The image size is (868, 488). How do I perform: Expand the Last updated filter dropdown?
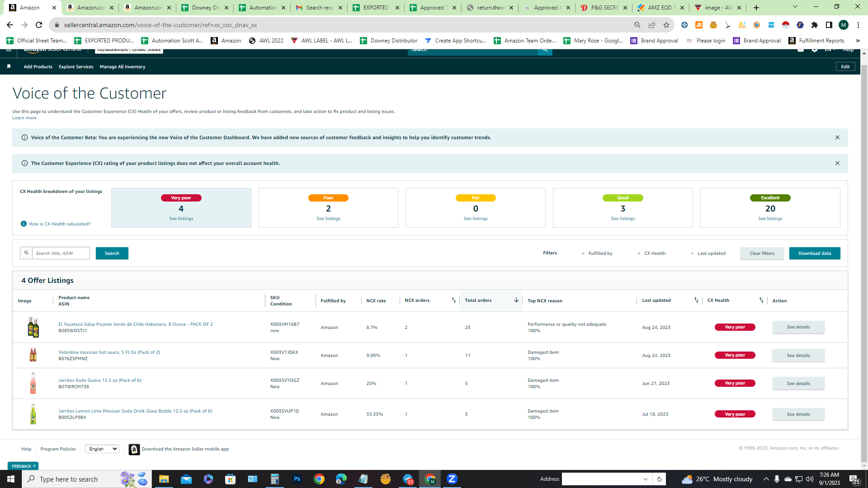click(708, 253)
